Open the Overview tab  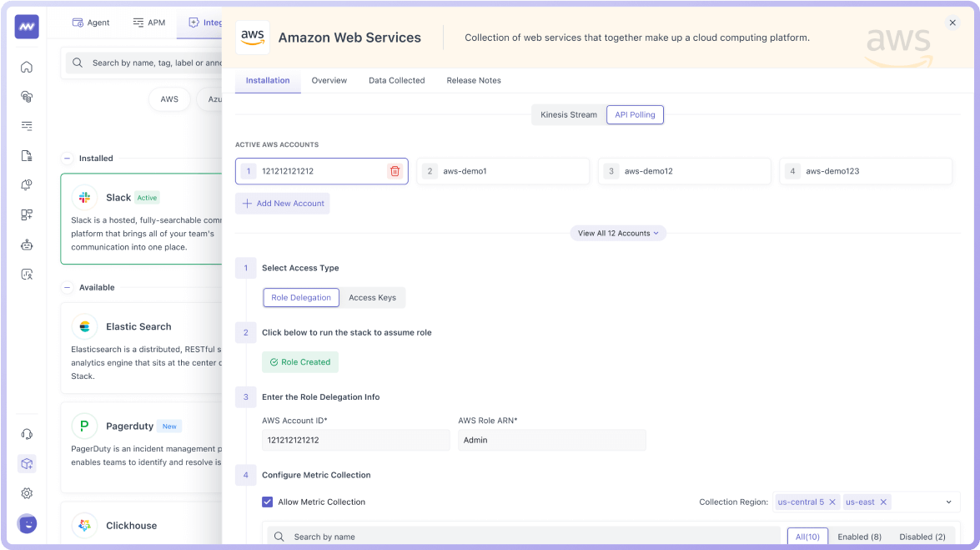coord(329,81)
